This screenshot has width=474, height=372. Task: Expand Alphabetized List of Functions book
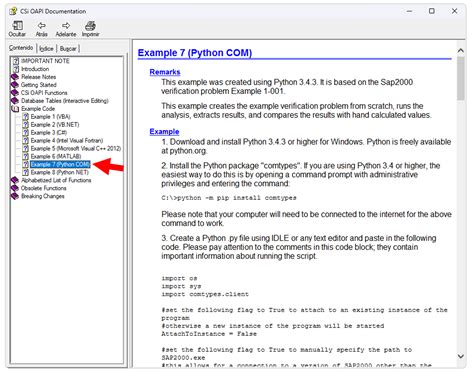tap(56, 181)
